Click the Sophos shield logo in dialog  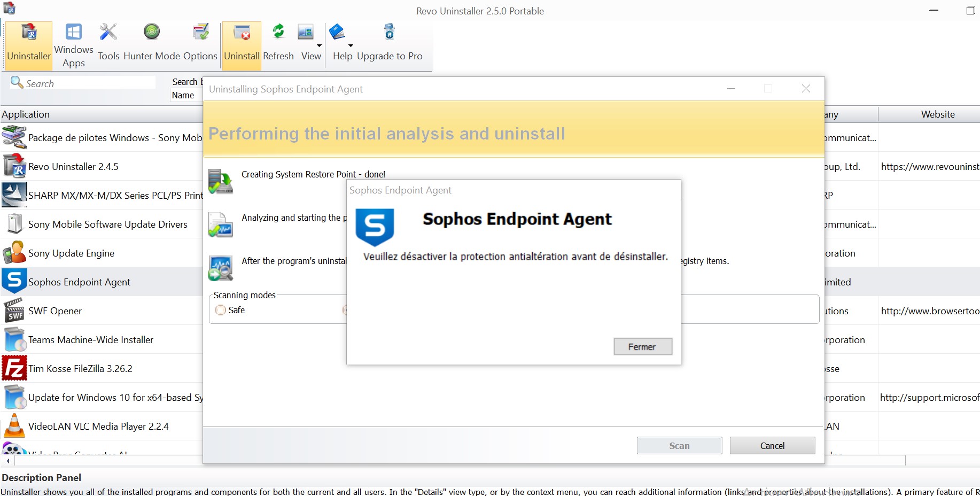click(x=375, y=227)
